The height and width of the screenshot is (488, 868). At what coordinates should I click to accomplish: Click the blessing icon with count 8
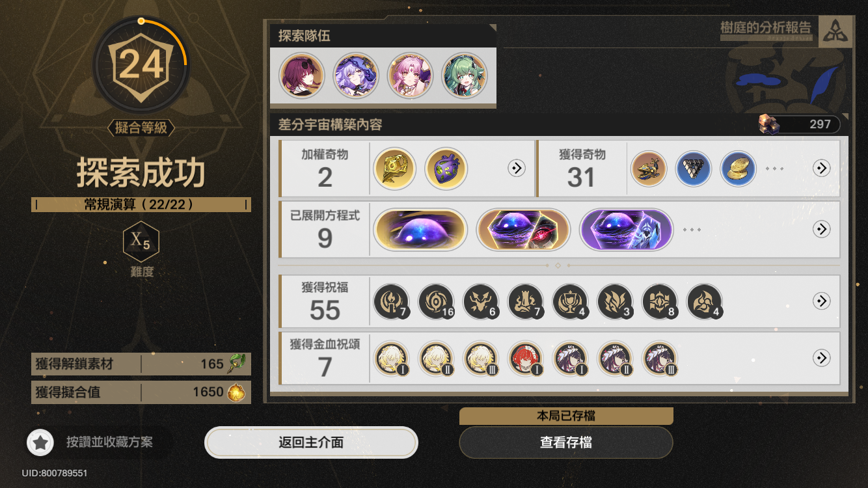point(660,302)
